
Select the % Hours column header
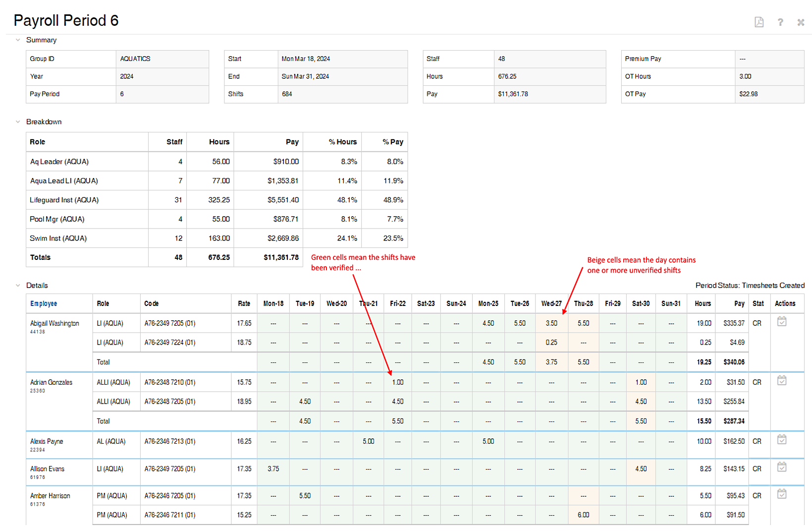(x=343, y=142)
